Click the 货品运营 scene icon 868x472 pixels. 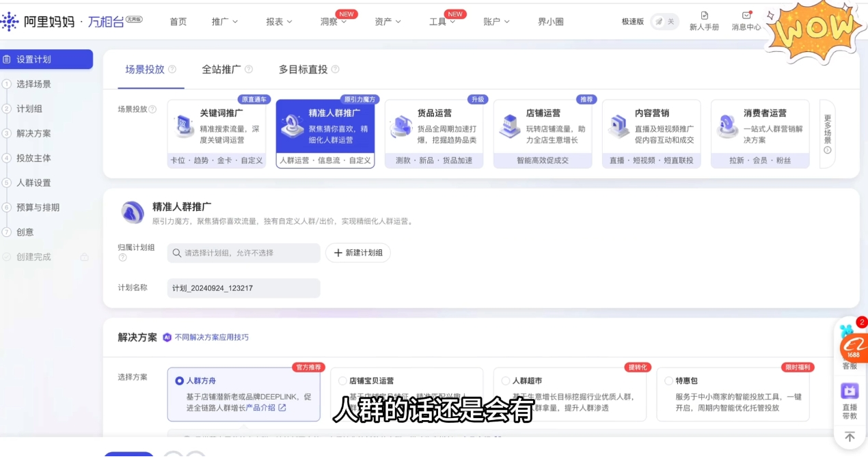401,126
